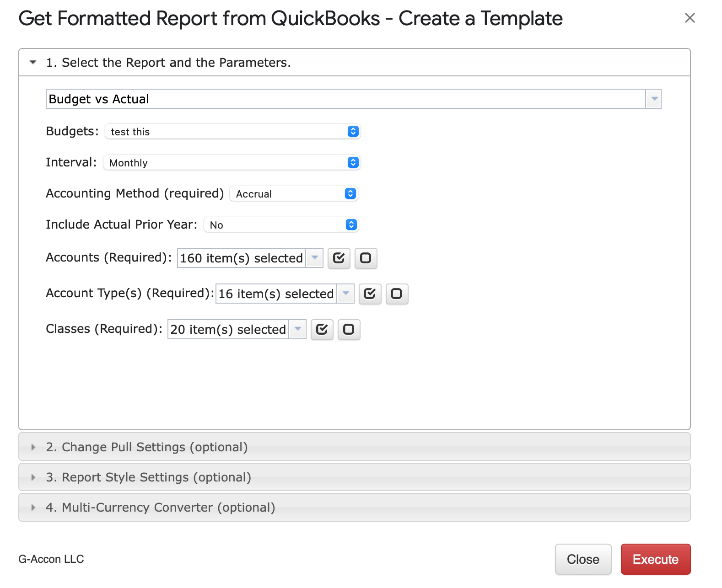
Task: Click the Classes (Required): label
Action: 104,329
